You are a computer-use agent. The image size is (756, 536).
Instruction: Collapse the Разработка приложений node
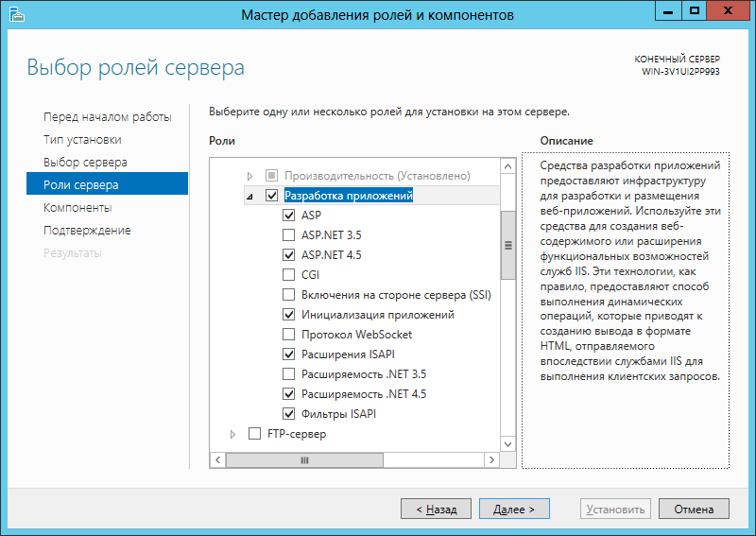(x=249, y=196)
